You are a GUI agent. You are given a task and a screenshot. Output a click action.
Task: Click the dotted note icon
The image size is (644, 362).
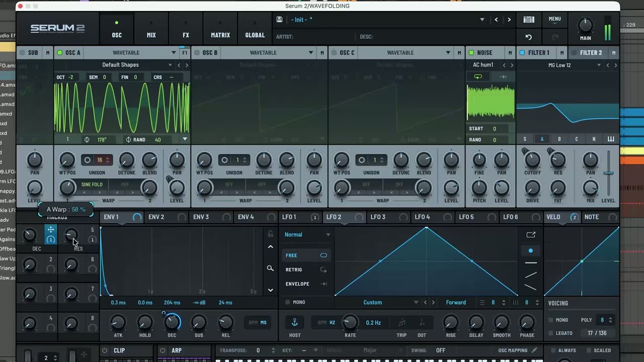point(422,322)
